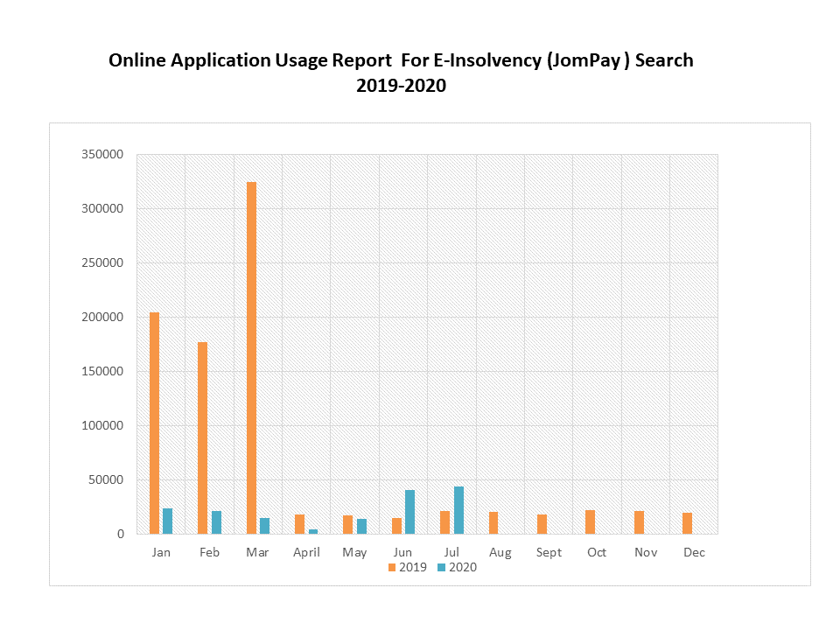Click the Jun month axis label
This screenshot has width=840, height=630.
pyautogui.click(x=402, y=552)
